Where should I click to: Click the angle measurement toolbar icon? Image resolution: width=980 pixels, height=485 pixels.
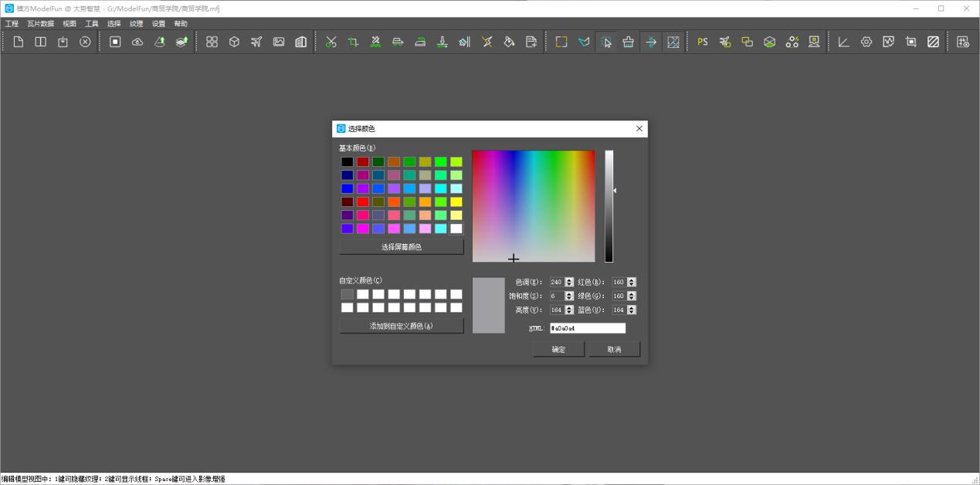[x=844, y=42]
